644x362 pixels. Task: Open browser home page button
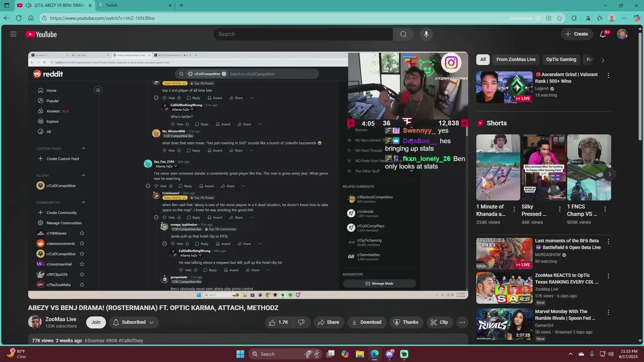31,18
